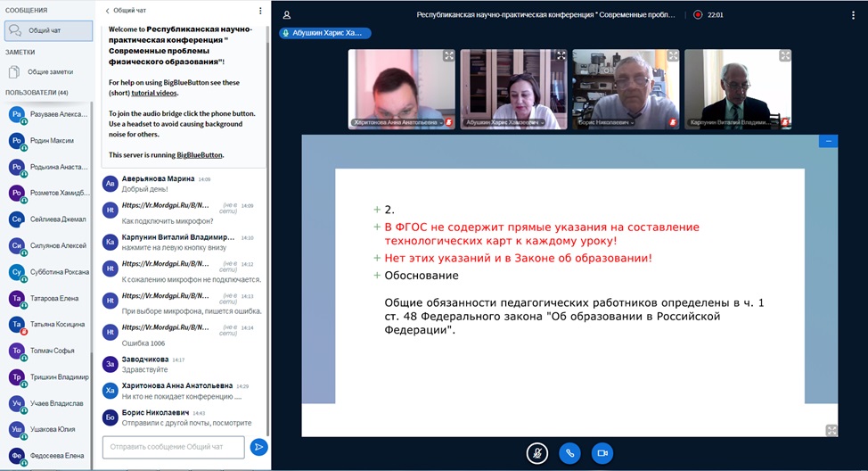
Task: Click the phone leave-audio button
Action: coord(569,453)
